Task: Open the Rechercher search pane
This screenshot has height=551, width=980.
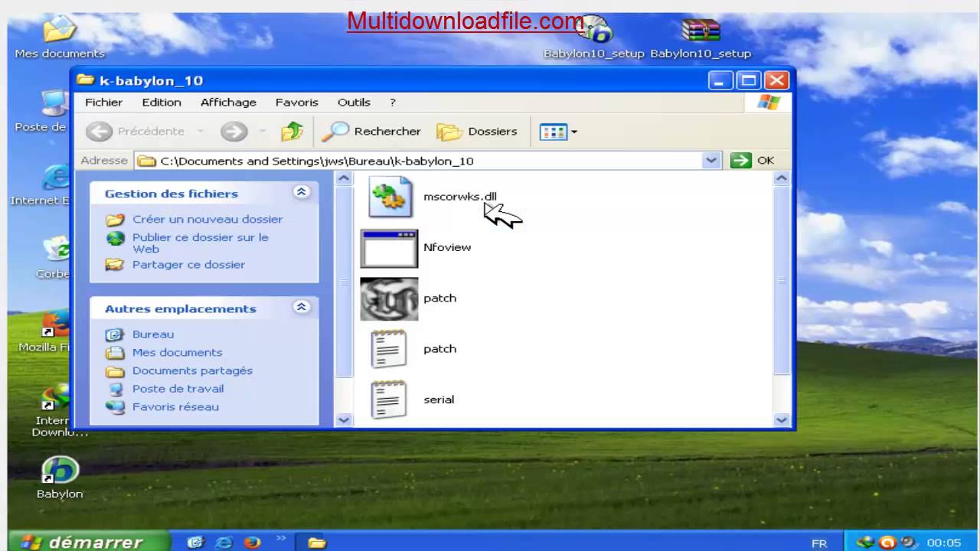Action: pos(372,132)
